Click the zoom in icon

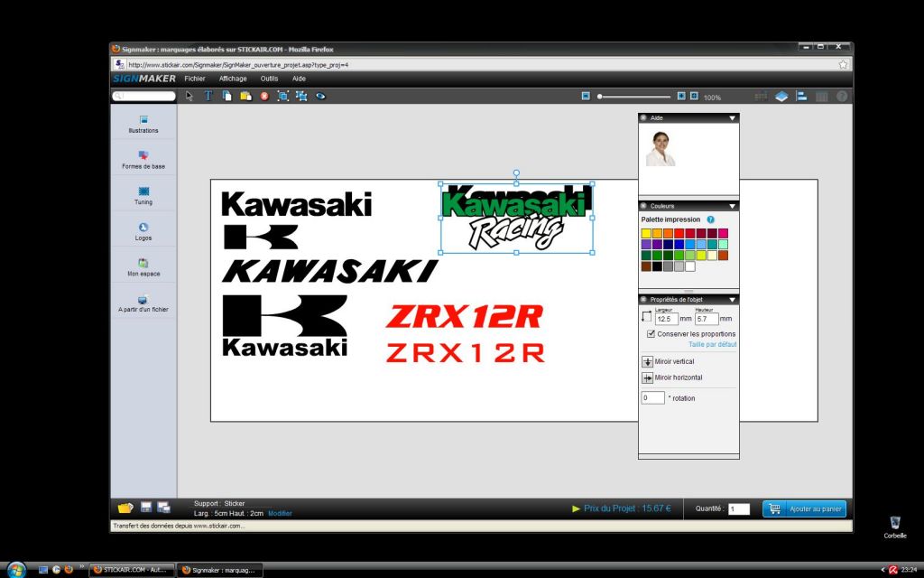point(681,96)
